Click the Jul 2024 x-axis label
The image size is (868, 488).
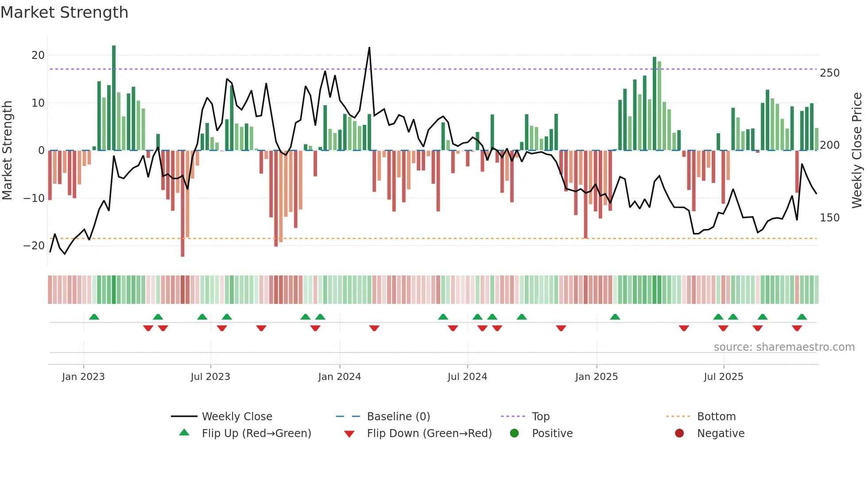click(x=467, y=376)
